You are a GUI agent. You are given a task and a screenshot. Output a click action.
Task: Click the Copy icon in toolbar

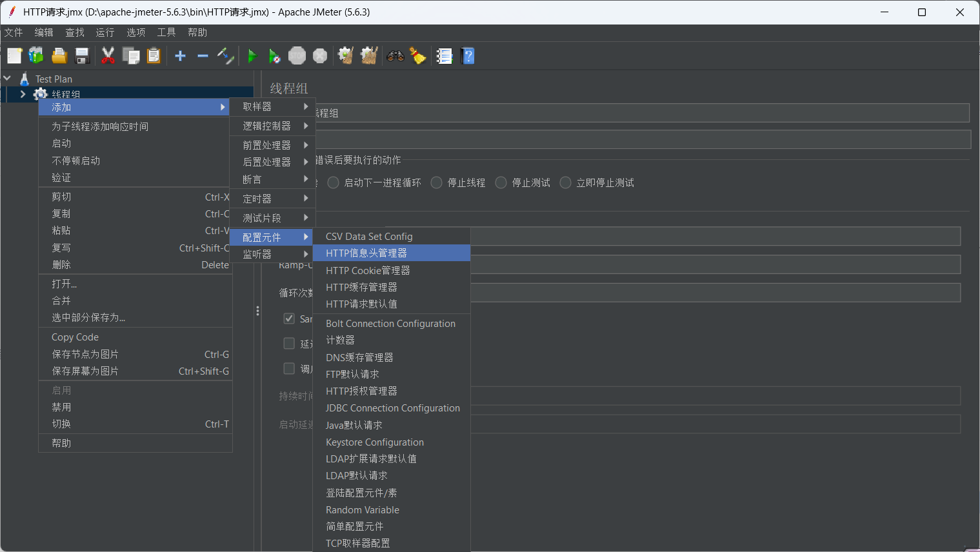(131, 56)
